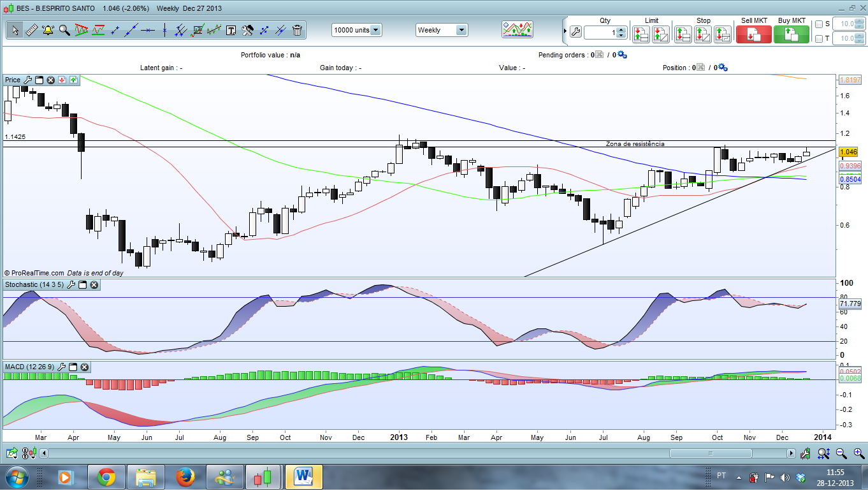This screenshot has width=868, height=491.
Task: Open the hammer and wrench settings tool
Action: pyautogui.click(x=247, y=30)
